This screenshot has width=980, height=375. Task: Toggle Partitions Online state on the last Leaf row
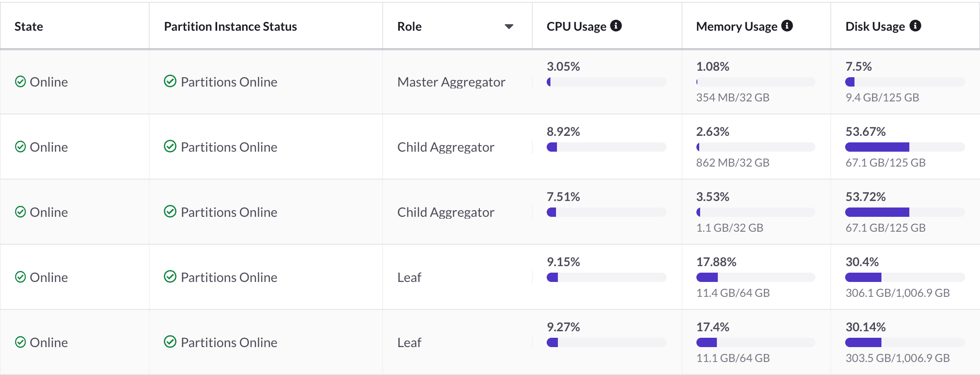pyautogui.click(x=171, y=342)
